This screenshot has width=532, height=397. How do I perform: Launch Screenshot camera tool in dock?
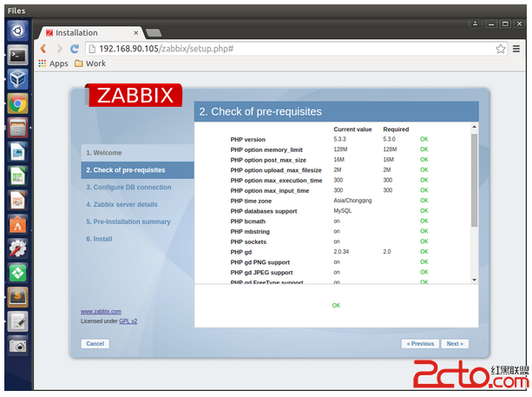[x=17, y=346]
